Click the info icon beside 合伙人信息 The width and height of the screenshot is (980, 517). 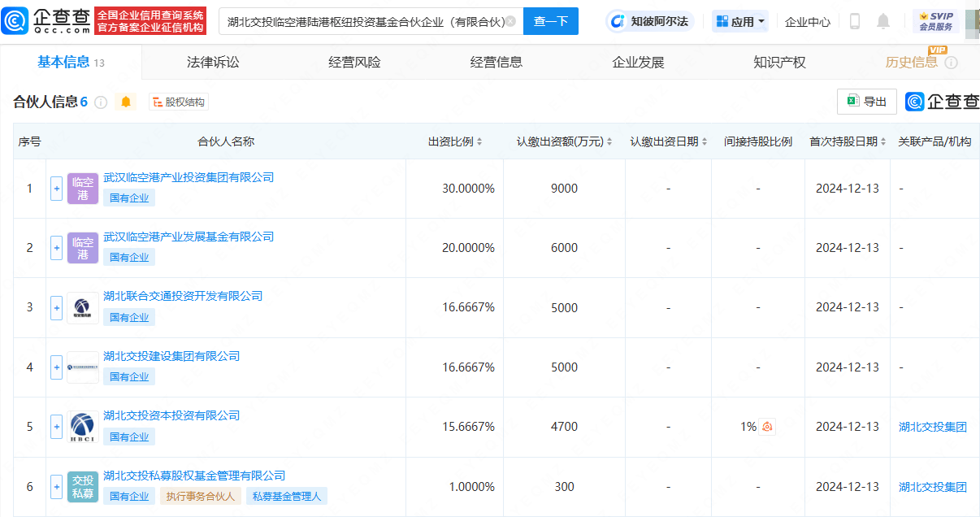point(101,102)
